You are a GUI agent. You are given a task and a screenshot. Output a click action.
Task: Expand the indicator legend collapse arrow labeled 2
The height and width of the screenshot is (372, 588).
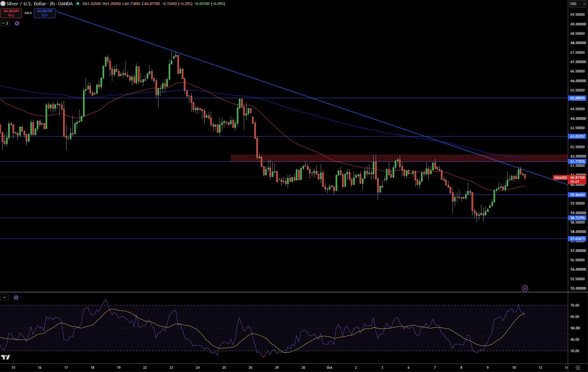(x=5, y=23)
